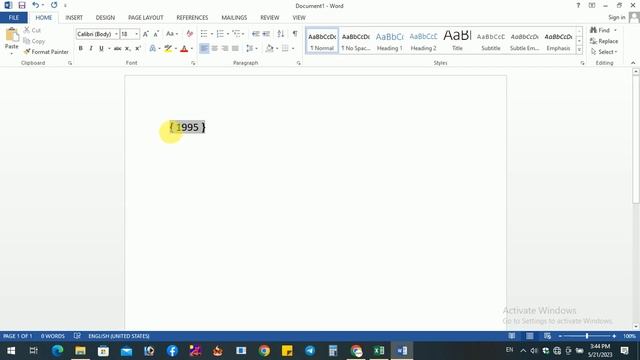Viewport: 640px width, 360px height.
Task: Center align the text
Action: tap(214, 48)
